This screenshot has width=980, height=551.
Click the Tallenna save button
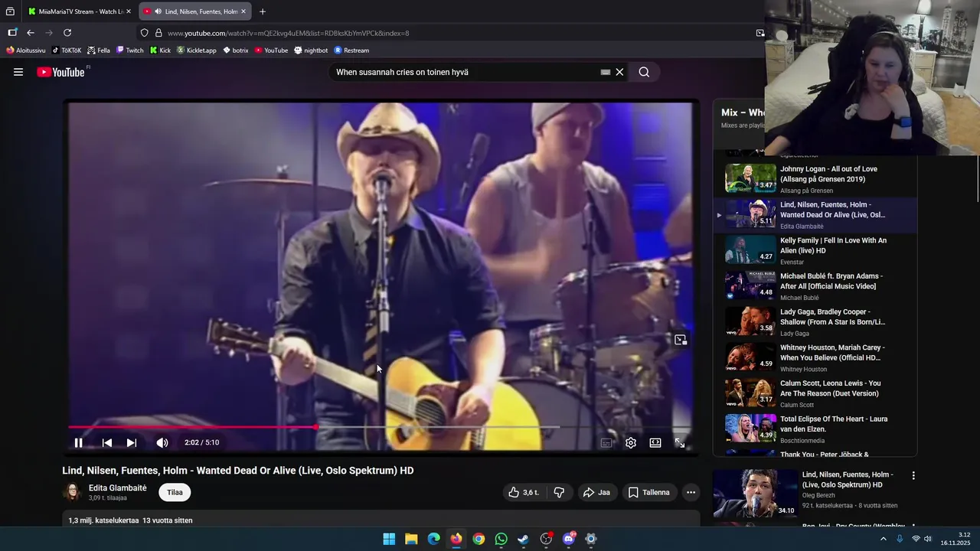point(649,493)
